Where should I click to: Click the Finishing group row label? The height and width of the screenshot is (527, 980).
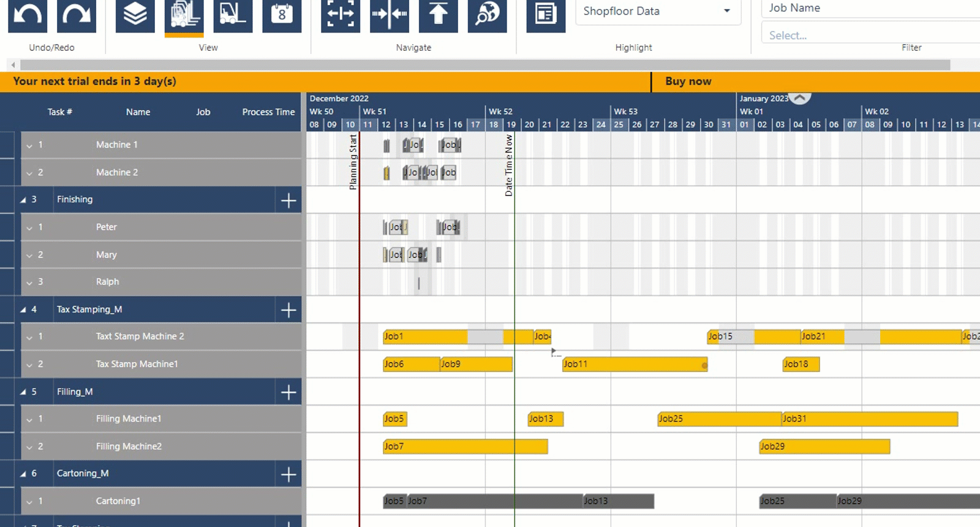(x=75, y=199)
